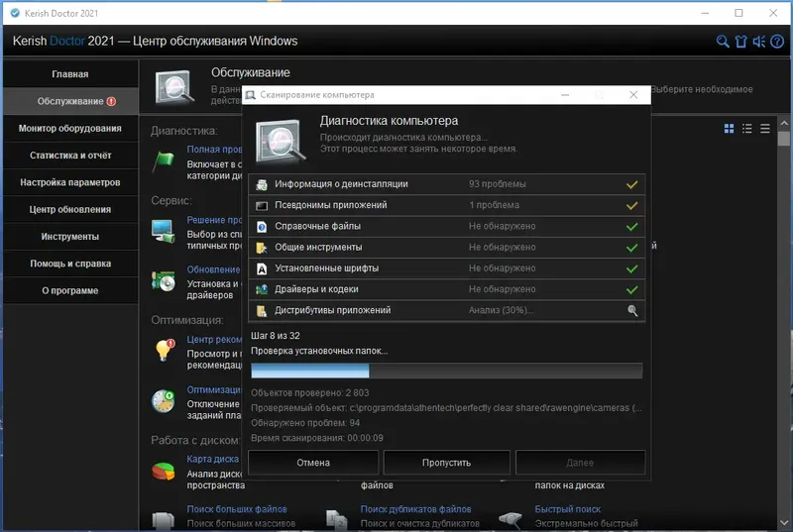This screenshot has width=793, height=532.
Task: Open the Поиск больших файлов link
Action: pos(237,509)
